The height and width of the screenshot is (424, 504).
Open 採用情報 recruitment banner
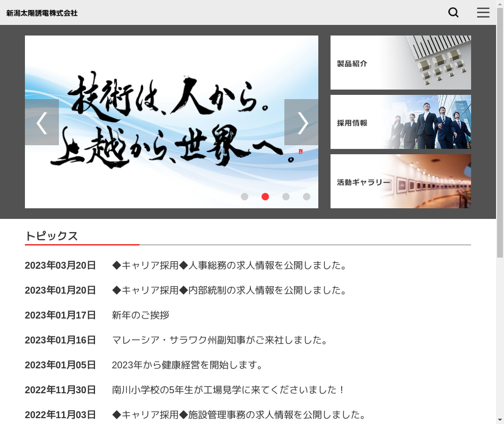[x=401, y=122]
